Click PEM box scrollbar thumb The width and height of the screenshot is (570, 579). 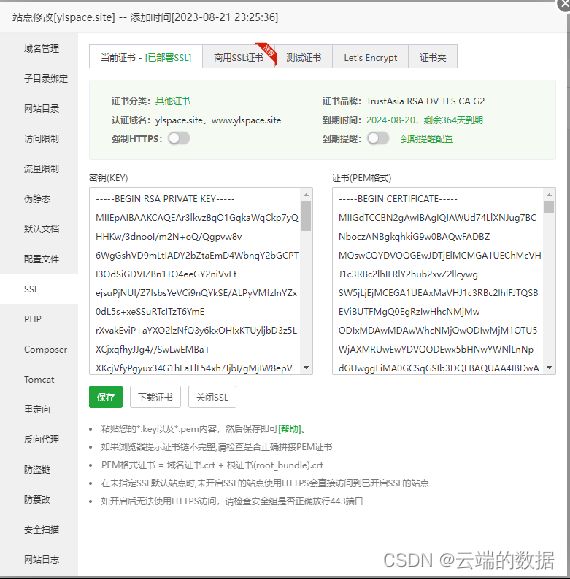(x=549, y=207)
